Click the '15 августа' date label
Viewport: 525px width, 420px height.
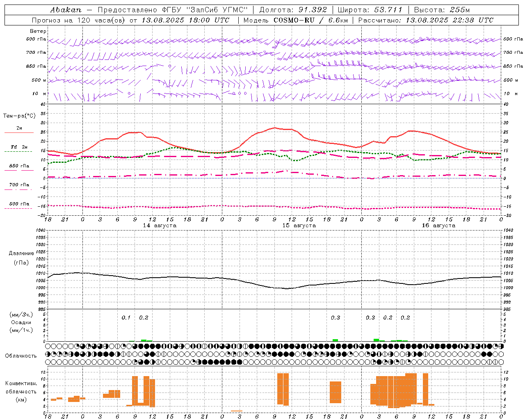click(299, 226)
